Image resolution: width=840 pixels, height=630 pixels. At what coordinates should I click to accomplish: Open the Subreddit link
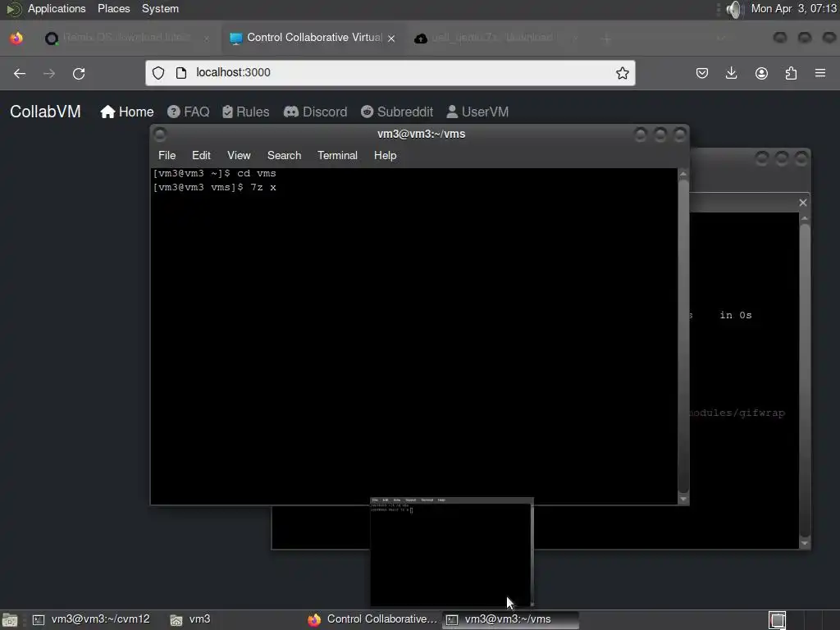(x=397, y=112)
